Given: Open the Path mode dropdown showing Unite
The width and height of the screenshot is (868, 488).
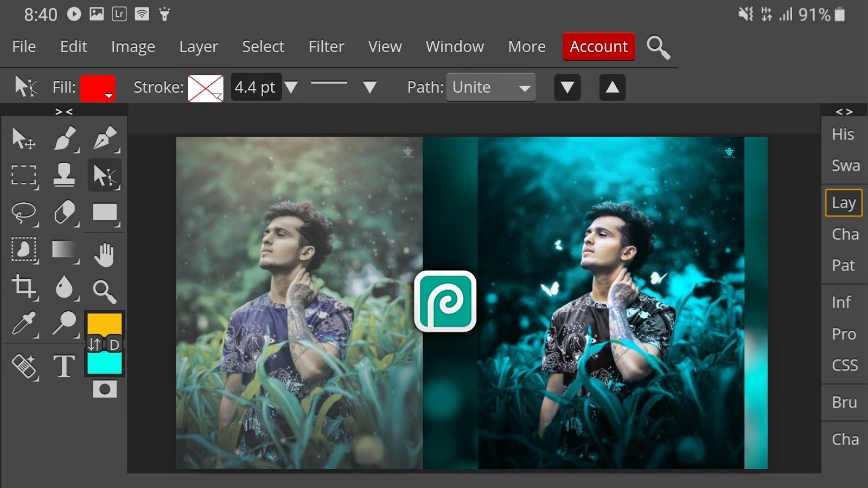Looking at the screenshot, I should pyautogui.click(x=490, y=87).
